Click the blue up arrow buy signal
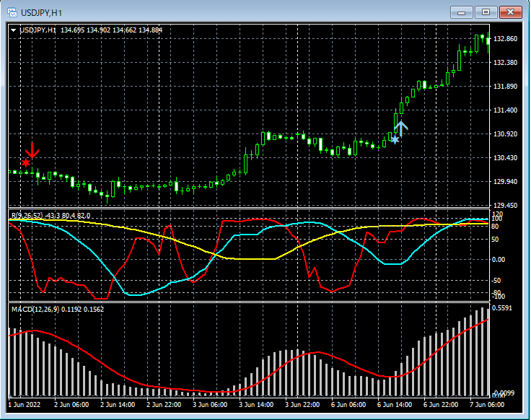 (x=401, y=129)
